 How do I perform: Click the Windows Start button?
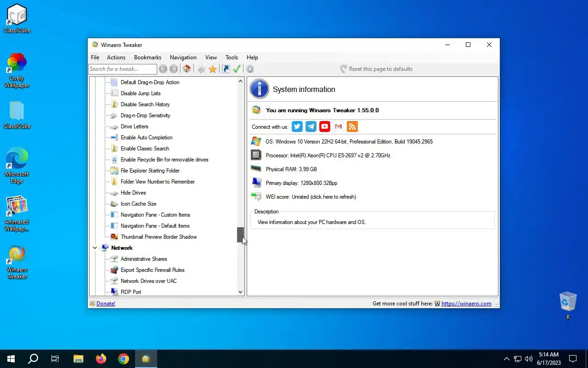11,359
